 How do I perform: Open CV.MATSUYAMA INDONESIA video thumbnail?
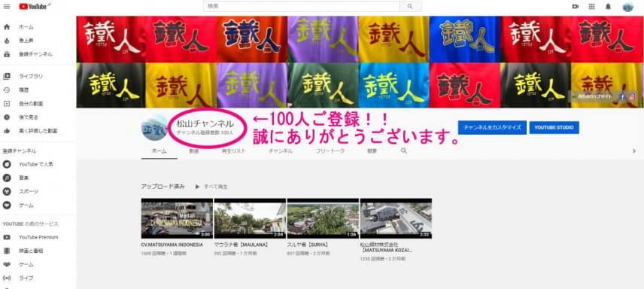[177, 219]
